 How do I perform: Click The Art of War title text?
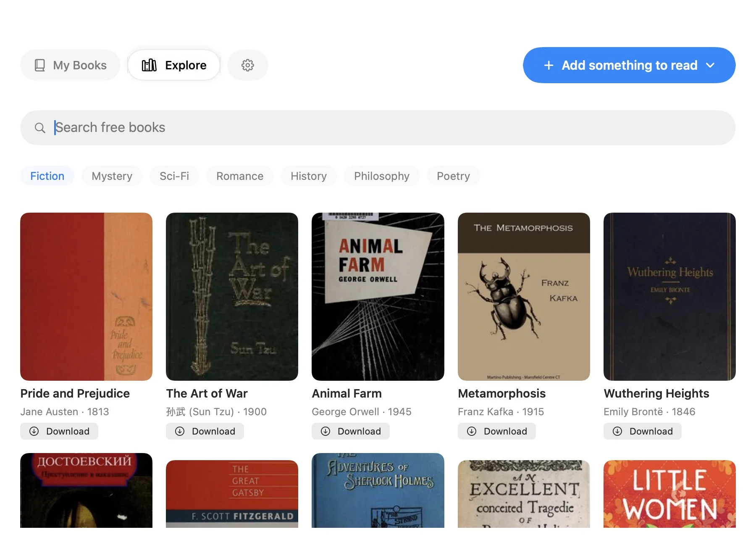207,393
